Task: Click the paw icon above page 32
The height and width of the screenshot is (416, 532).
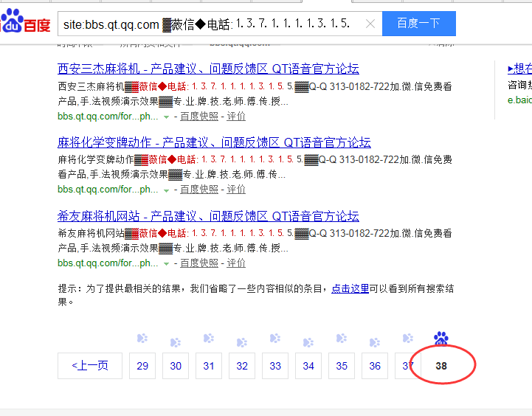Action: point(242,342)
